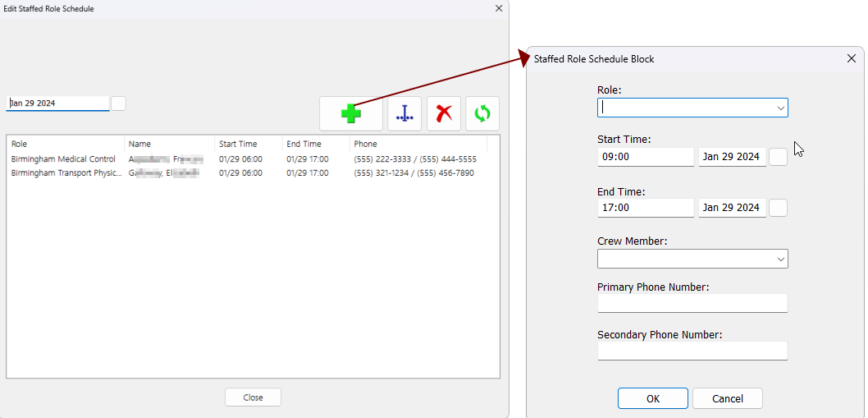Click the red X delete block icon
The image size is (868, 418).
pyautogui.click(x=444, y=113)
